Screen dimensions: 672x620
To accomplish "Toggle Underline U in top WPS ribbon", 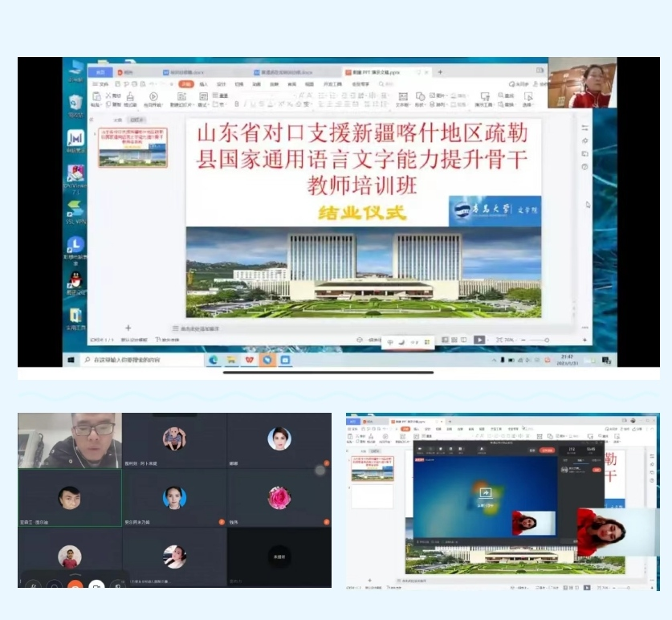I will point(253,104).
